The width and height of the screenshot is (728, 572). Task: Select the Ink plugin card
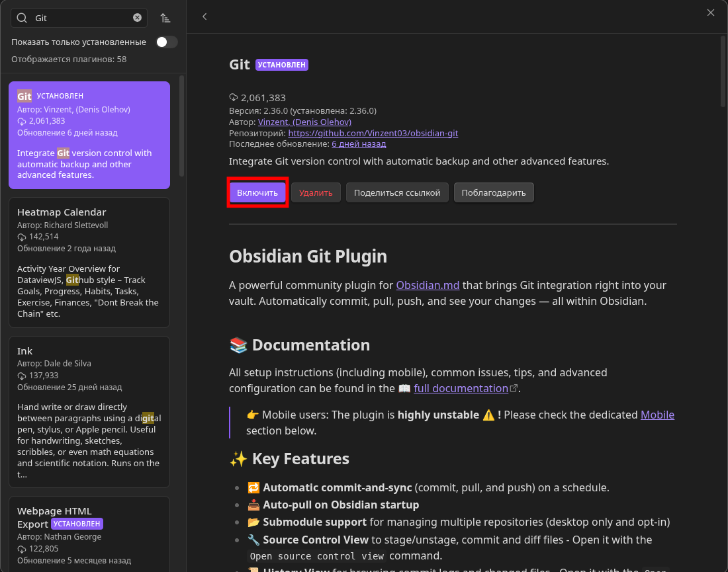click(x=89, y=411)
